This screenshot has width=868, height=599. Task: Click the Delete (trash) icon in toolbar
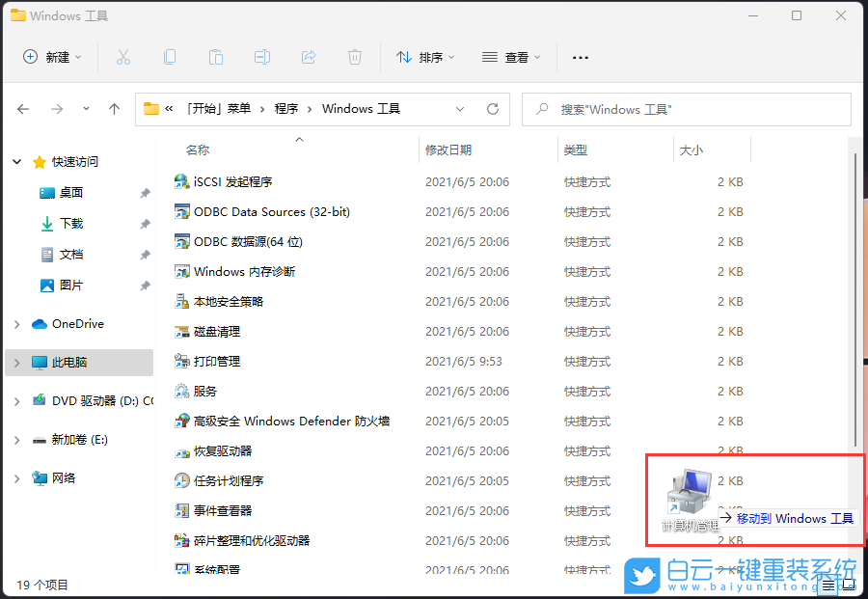point(354,57)
